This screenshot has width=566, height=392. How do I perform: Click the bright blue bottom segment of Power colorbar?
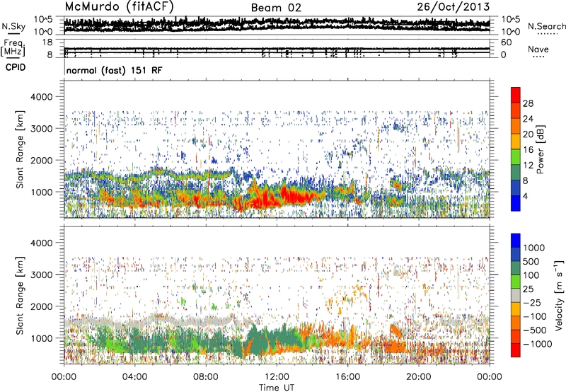(516, 204)
